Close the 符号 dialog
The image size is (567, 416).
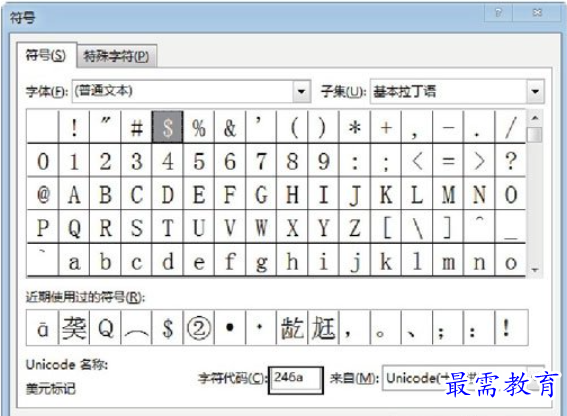(x=537, y=13)
